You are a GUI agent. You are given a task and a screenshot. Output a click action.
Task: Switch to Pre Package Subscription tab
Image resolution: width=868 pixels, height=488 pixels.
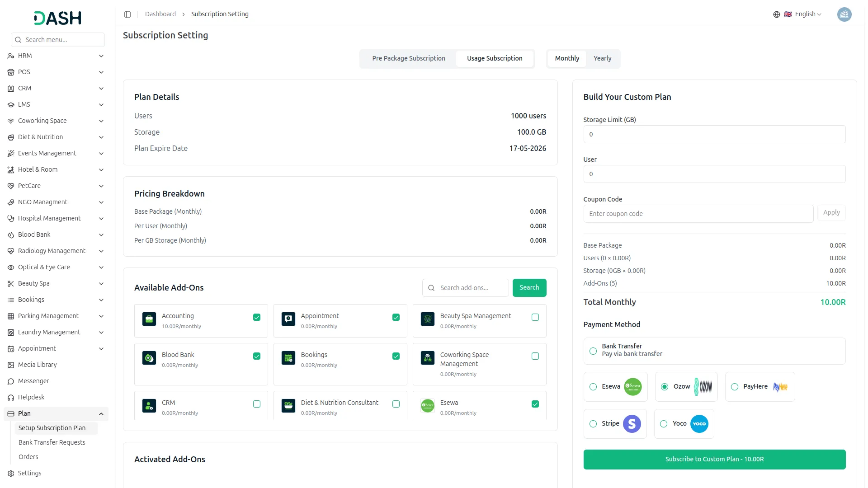pyautogui.click(x=408, y=58)
